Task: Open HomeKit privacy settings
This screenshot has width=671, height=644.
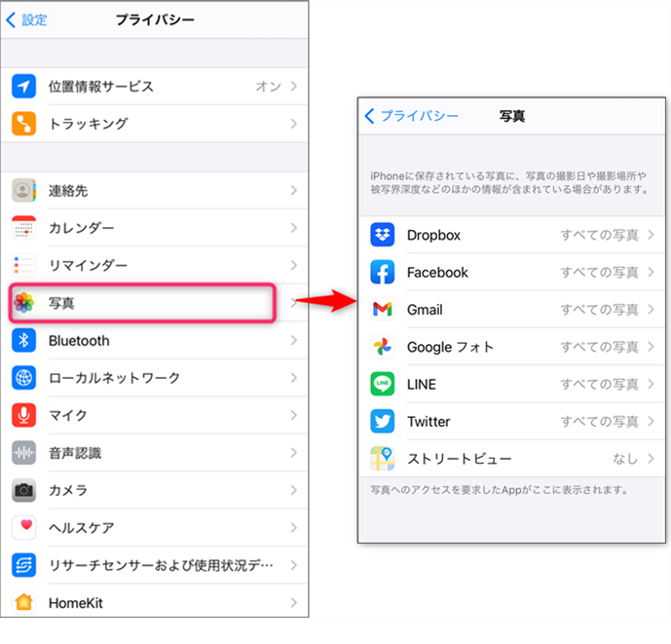Action: tap(155, 602)
